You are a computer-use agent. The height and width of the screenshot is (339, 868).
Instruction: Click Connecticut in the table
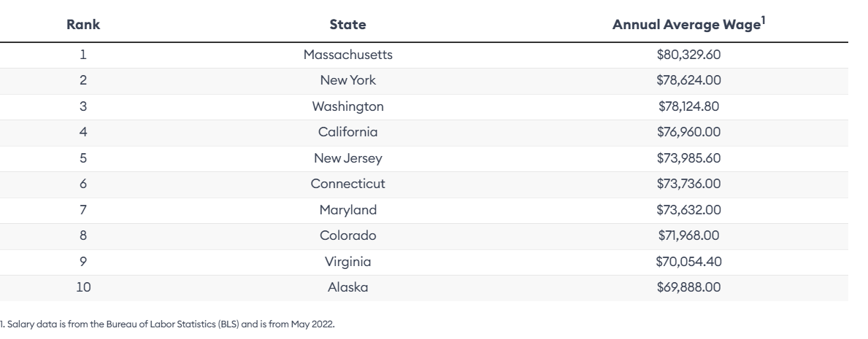pos(348,184)
